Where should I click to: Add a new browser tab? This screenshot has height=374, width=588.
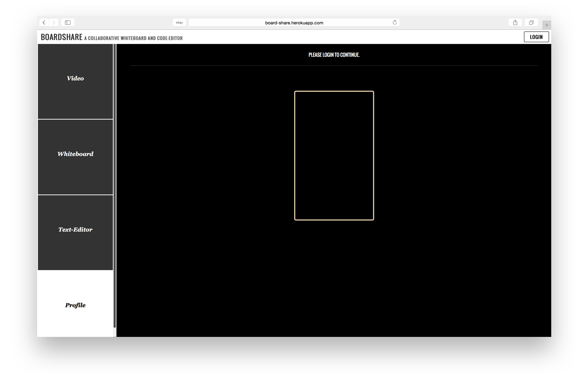(547, 25)
